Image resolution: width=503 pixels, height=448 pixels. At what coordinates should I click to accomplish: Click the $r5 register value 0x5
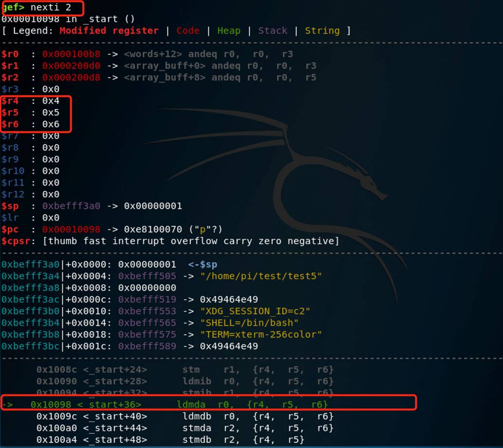click(51, 112)
